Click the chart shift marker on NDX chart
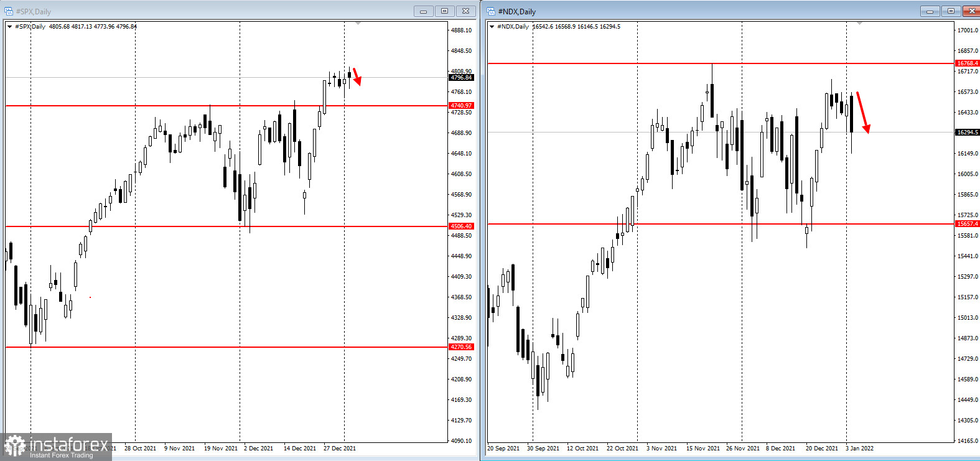980x461 pixels. pyautogui.click(x=859, y=24)
